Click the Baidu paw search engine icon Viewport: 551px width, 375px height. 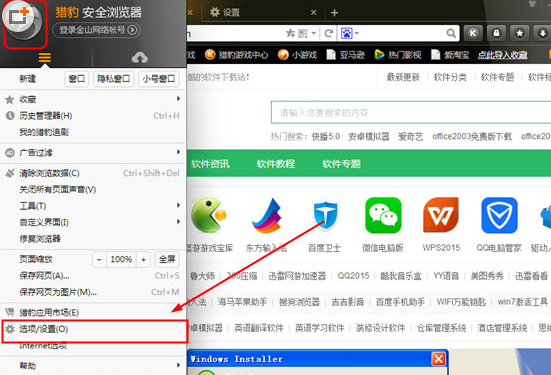[347, 33]
